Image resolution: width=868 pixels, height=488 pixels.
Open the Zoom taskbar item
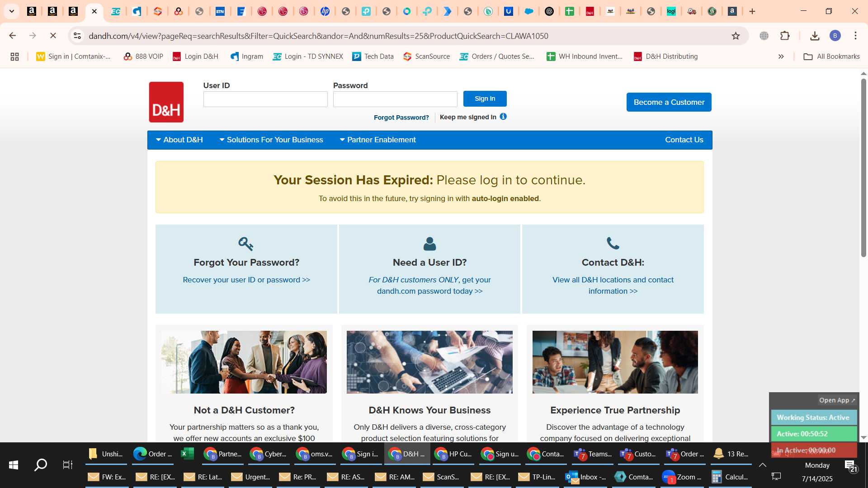click(682, 477)
